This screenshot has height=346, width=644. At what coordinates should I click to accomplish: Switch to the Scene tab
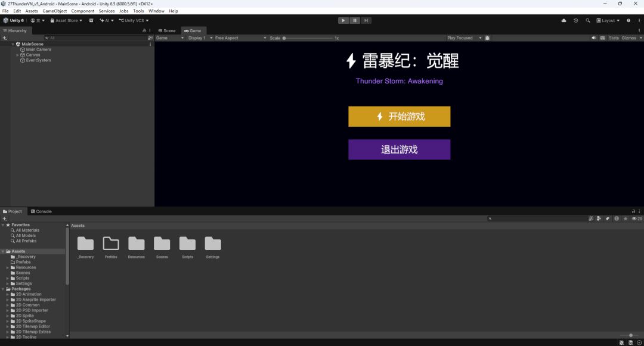click(x=167, y=31)
